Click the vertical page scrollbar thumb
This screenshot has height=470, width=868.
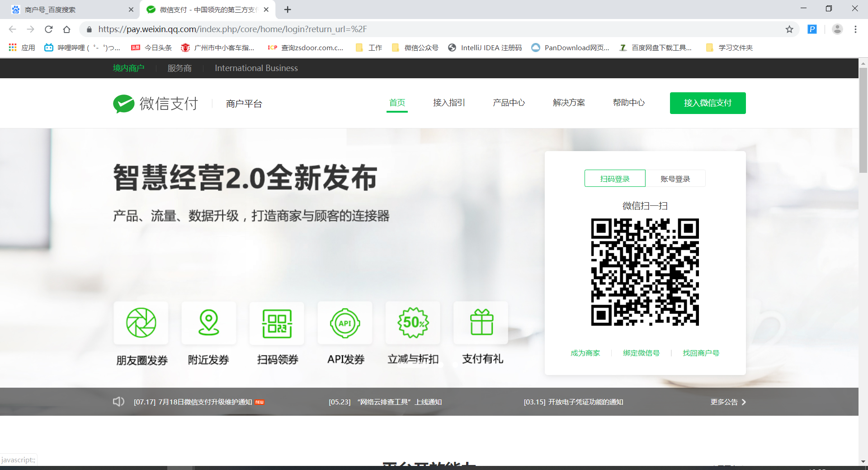863,120
